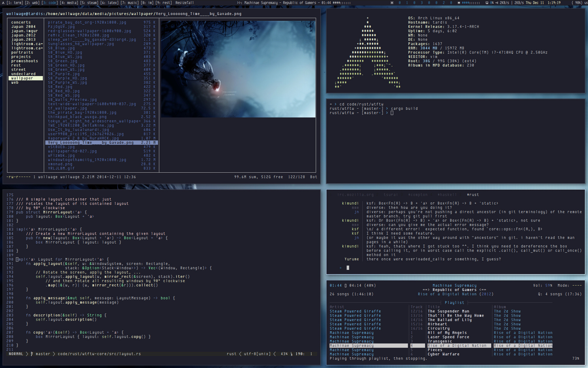Click the Arch logo icon in top bar
The image size is (588, 368).
tap(3, 3)
